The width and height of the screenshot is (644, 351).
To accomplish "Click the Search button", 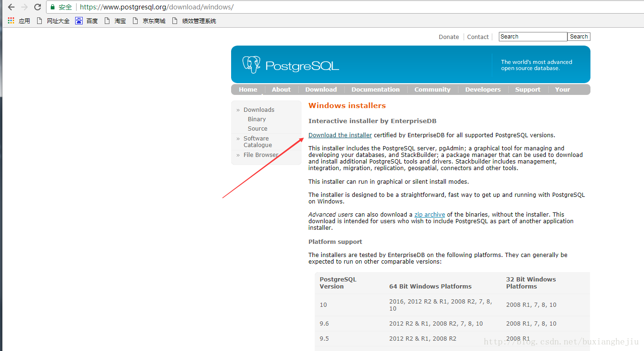I will click(579, 37).
